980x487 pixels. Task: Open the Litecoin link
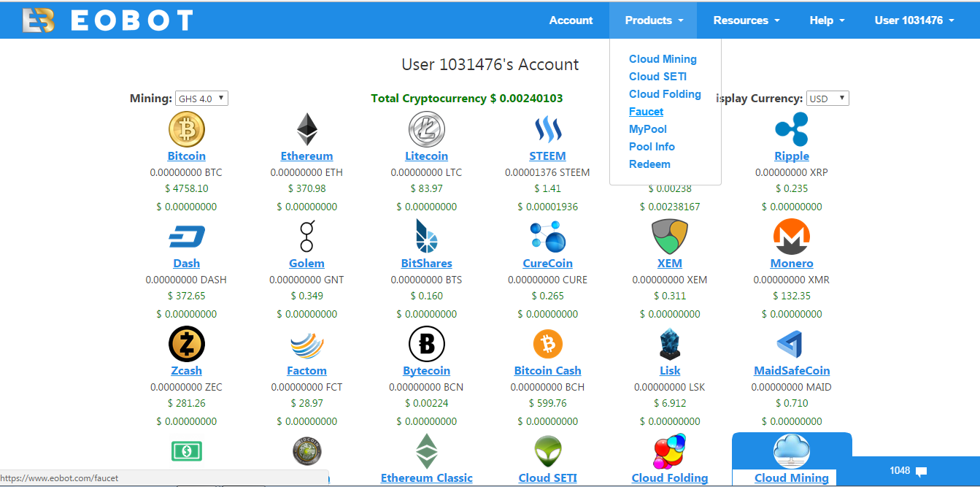coord(427,156)
